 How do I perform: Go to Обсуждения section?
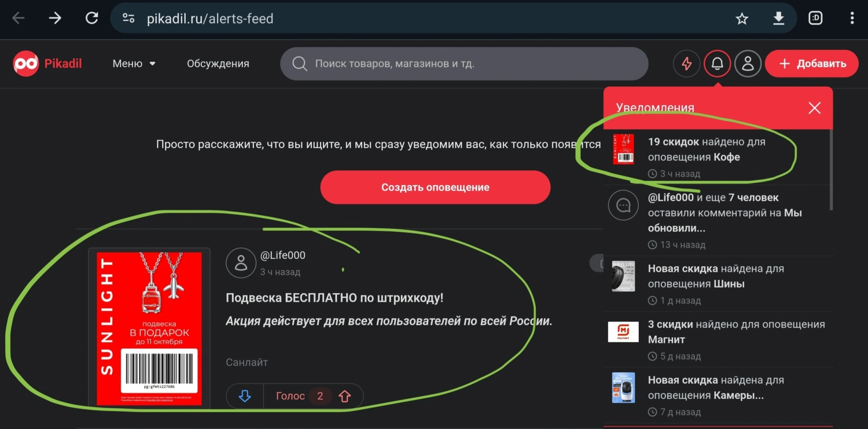pos(218,64)
